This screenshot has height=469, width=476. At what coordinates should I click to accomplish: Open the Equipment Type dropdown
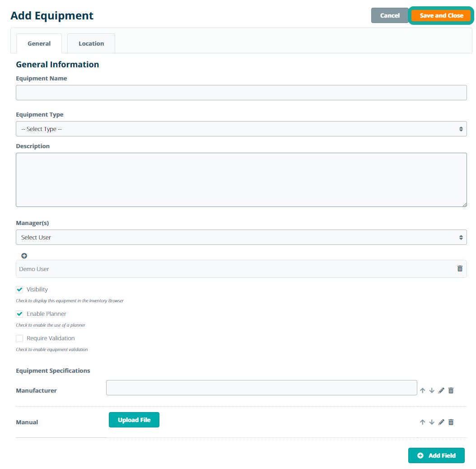[241, 129]
